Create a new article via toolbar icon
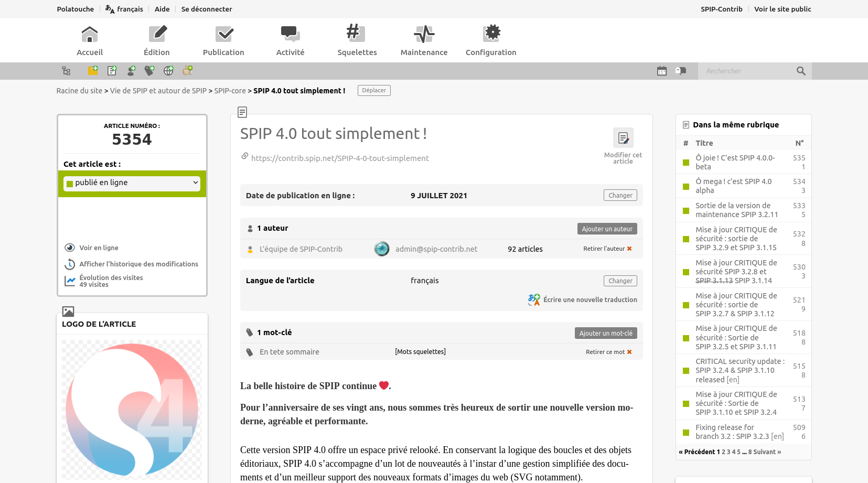 click(112, 70)
